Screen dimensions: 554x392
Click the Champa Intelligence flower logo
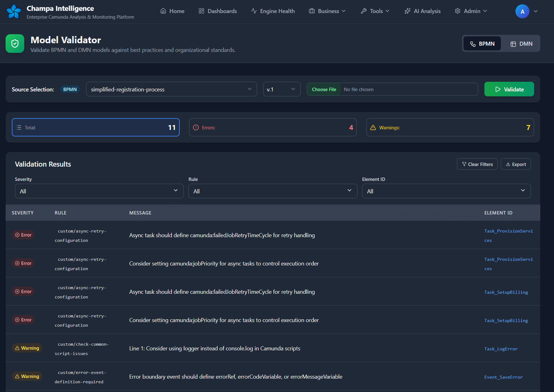14,12
